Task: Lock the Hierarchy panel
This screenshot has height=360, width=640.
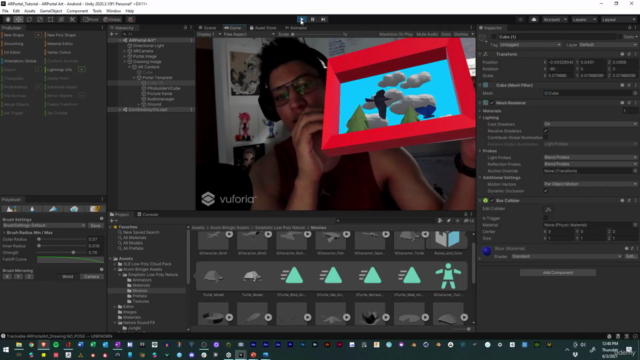Action: tap(185, 28)
